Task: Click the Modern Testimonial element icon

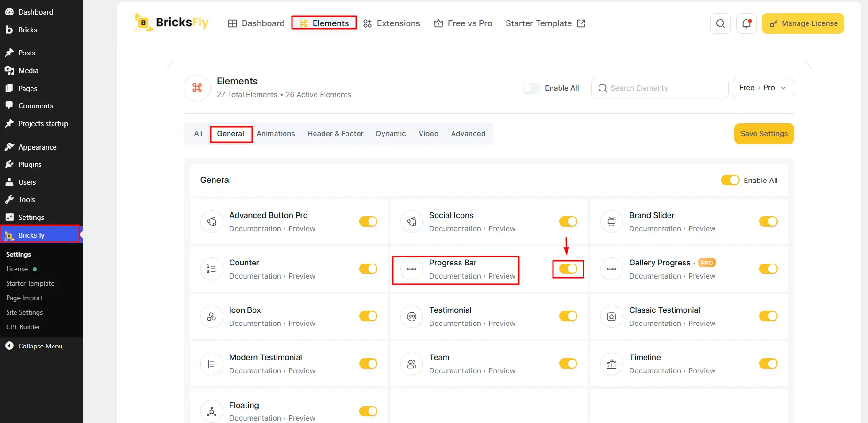Action: click(212, 364)
